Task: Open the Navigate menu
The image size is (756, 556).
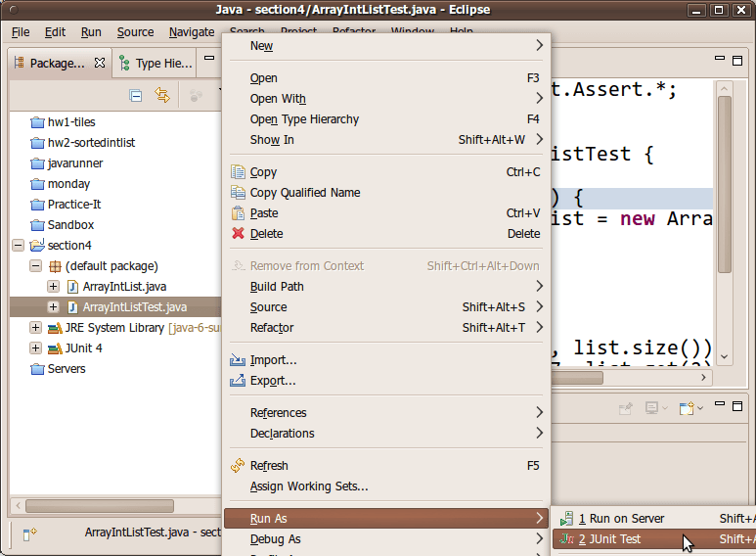Action: click(192, 32)
